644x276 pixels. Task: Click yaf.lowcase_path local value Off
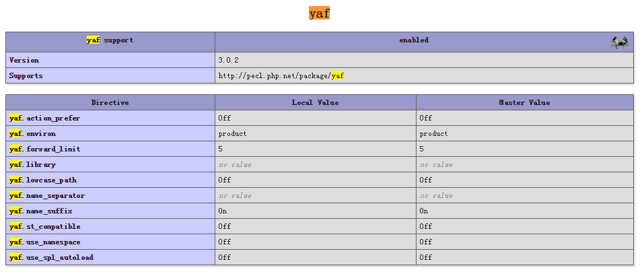tap(225, 180)
